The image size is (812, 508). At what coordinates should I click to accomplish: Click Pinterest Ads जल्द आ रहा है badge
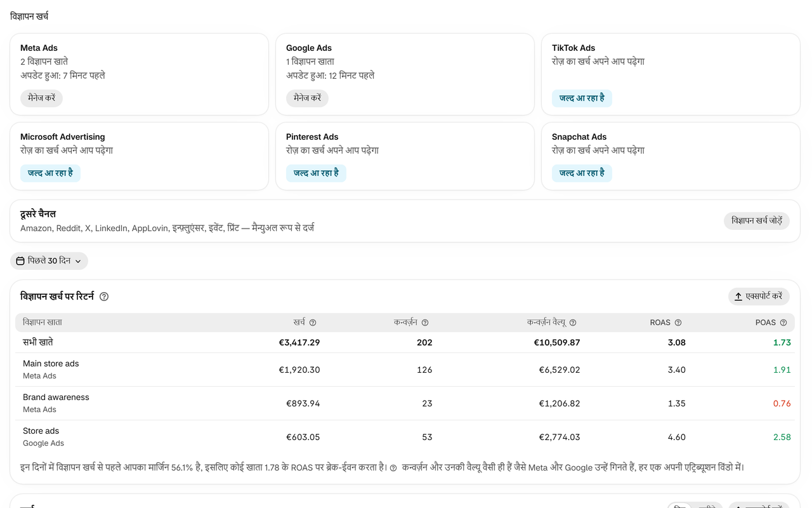tap(316, 173)
